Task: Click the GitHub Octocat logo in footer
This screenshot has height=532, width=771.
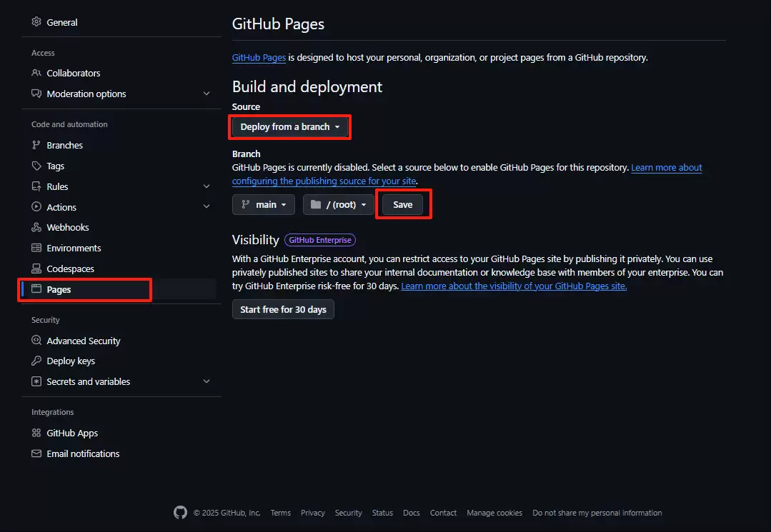Action: 181,512
